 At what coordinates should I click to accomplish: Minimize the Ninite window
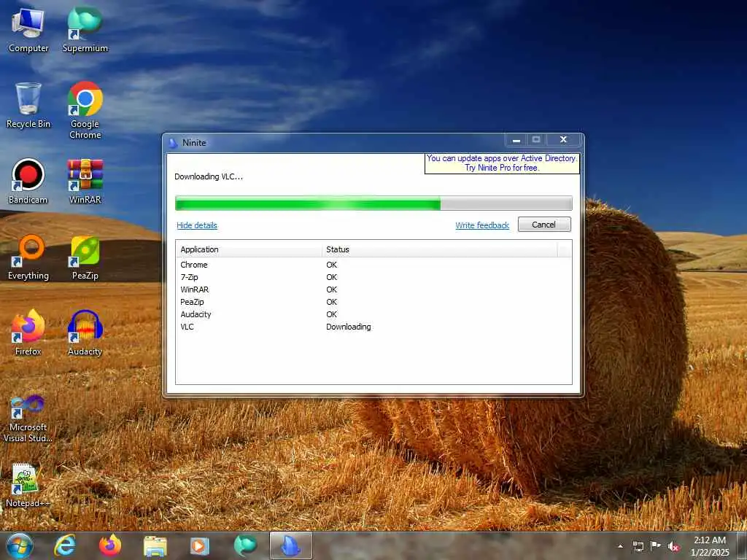(516, 140)
